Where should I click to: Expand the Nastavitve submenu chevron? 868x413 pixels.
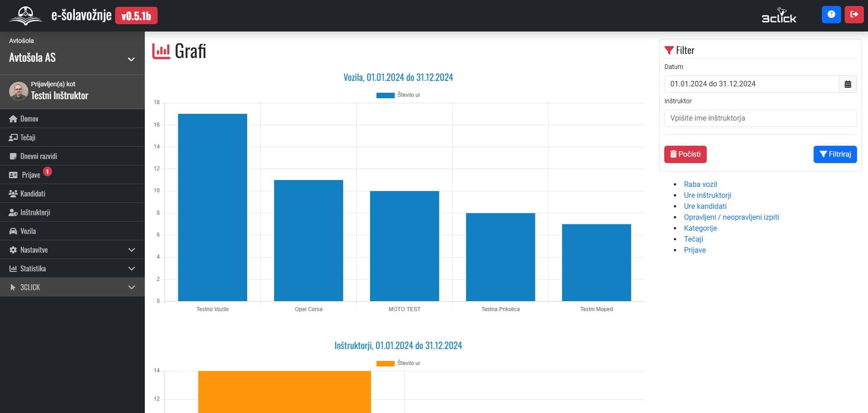(132, 250)
